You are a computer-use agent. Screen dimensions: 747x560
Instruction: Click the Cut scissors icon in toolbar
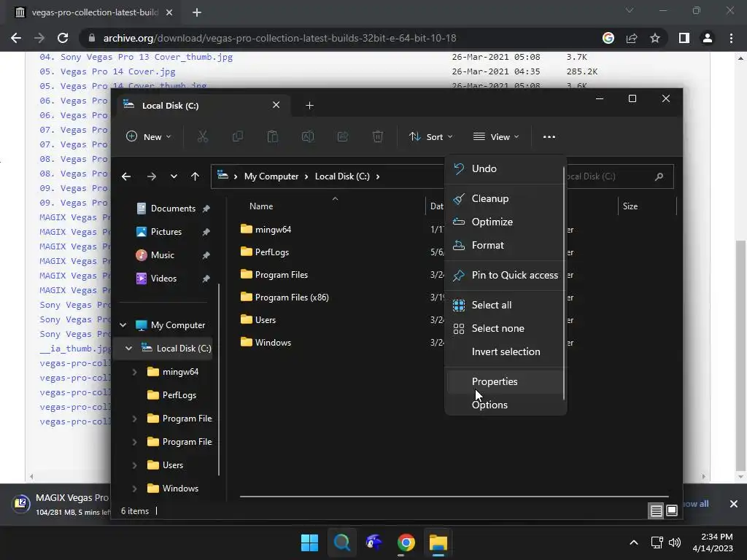pos(203,136)
